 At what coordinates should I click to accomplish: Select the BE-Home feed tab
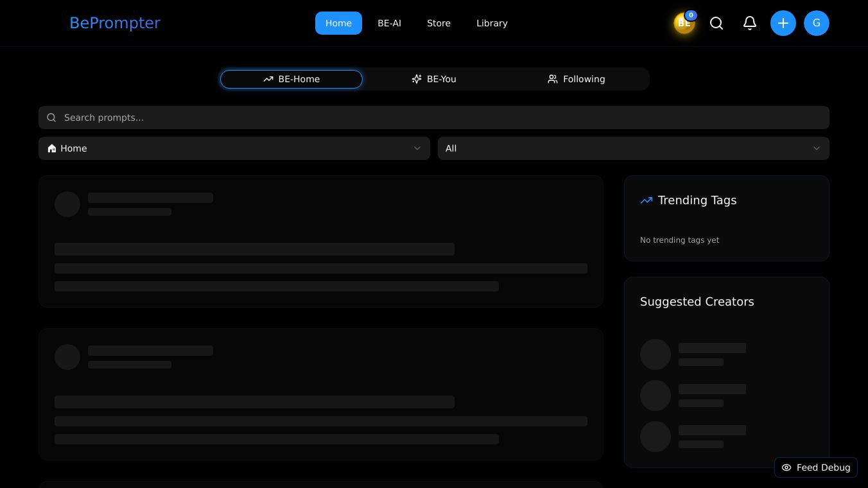291,79
